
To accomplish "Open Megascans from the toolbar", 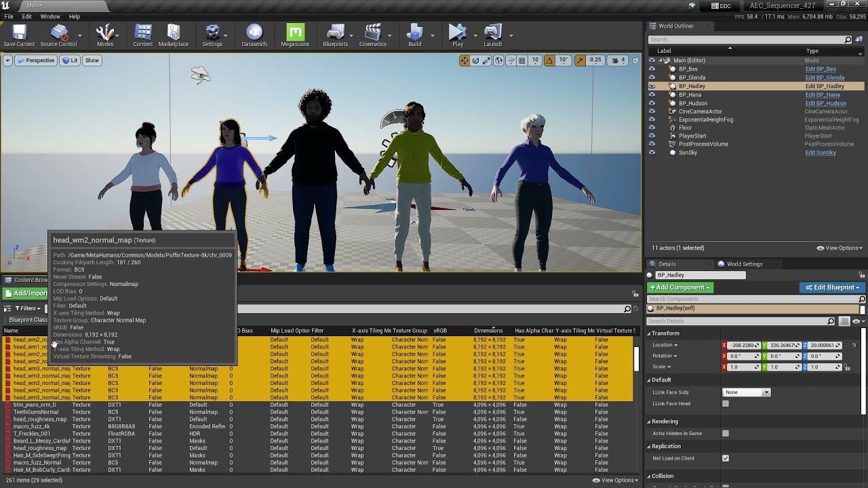I will pos(294,35).
